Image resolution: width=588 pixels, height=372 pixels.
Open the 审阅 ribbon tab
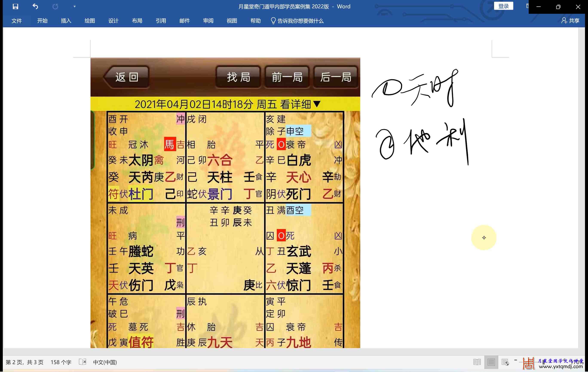208,21
